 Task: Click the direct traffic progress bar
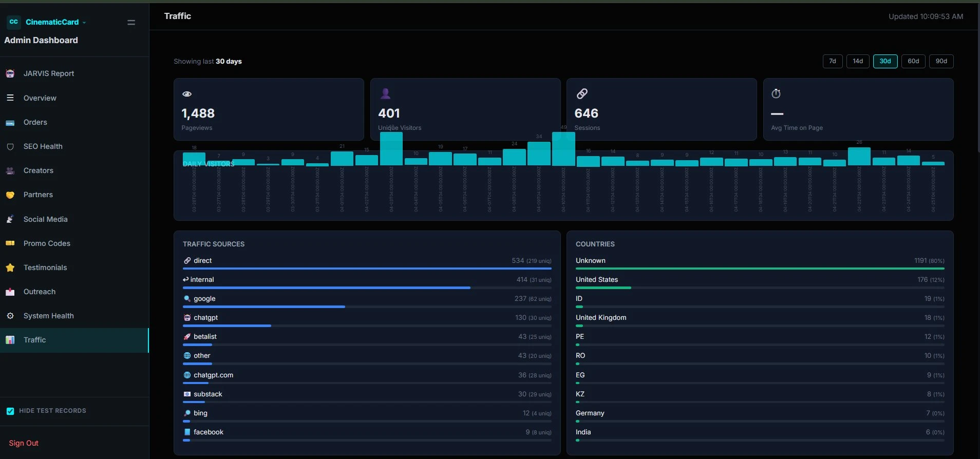pyautogui.click(x=367, y=269)
